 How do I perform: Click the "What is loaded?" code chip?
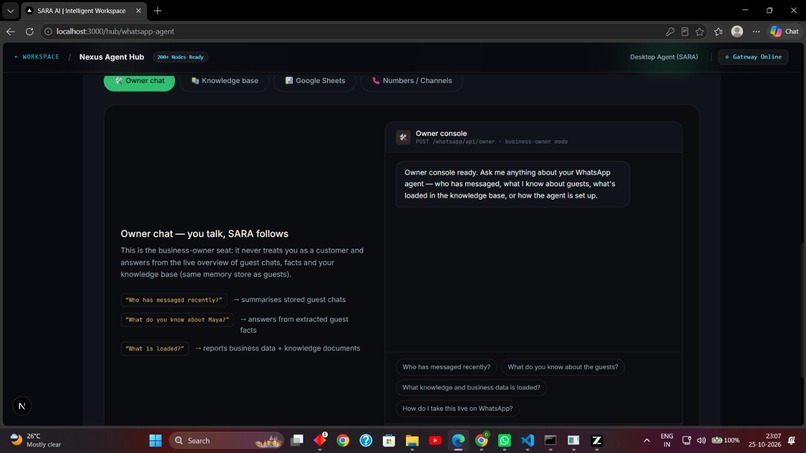[155, 349]
